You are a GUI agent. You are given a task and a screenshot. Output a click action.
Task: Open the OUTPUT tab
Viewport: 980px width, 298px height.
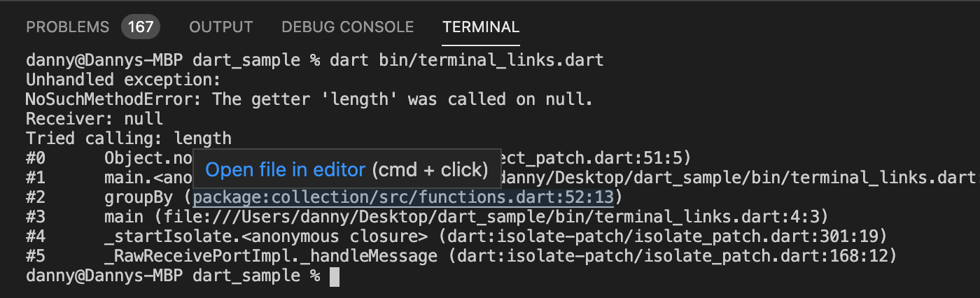click(x=221, y=27)
